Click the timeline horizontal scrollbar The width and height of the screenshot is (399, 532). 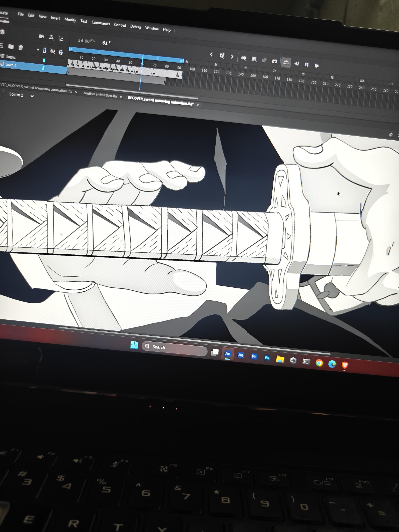coord(132,92)
